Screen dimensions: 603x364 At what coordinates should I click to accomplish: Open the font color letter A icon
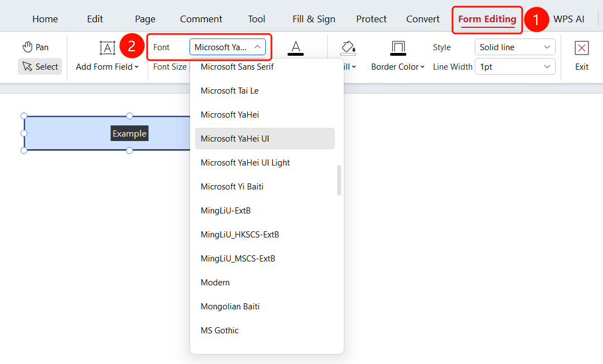(x=296, y=48)
